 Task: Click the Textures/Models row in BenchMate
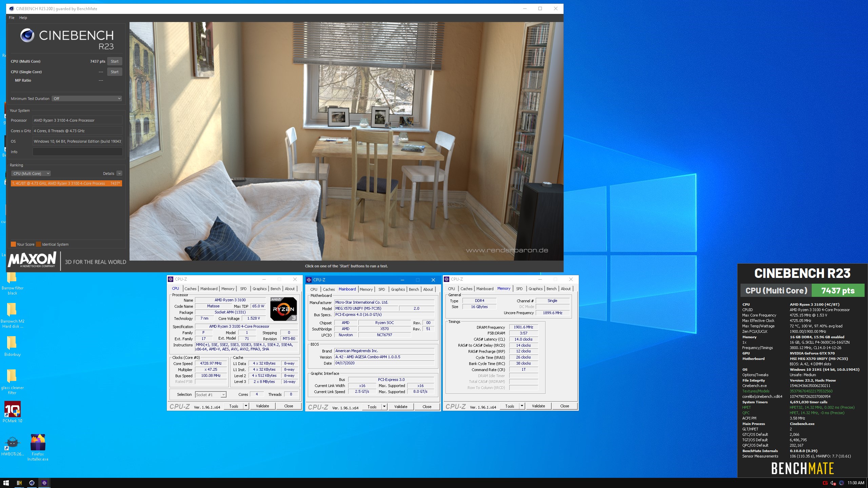click(802, 391)
